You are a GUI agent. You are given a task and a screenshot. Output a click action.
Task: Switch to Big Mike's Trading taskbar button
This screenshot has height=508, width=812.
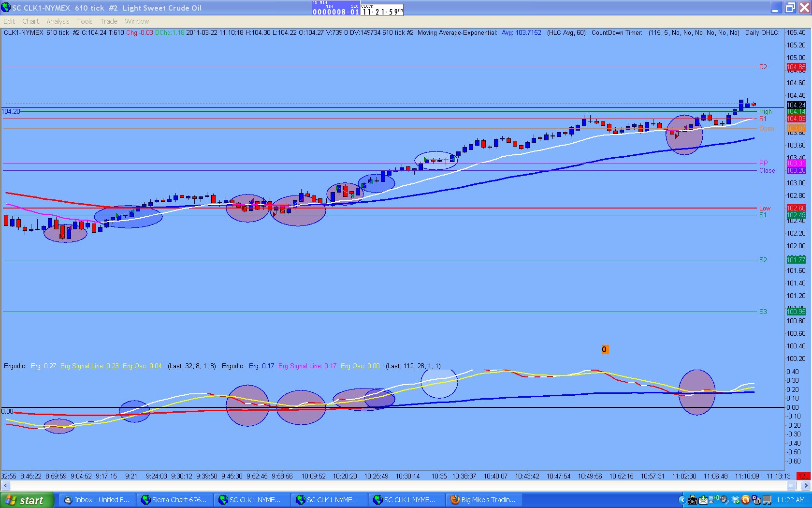[484, 500]
